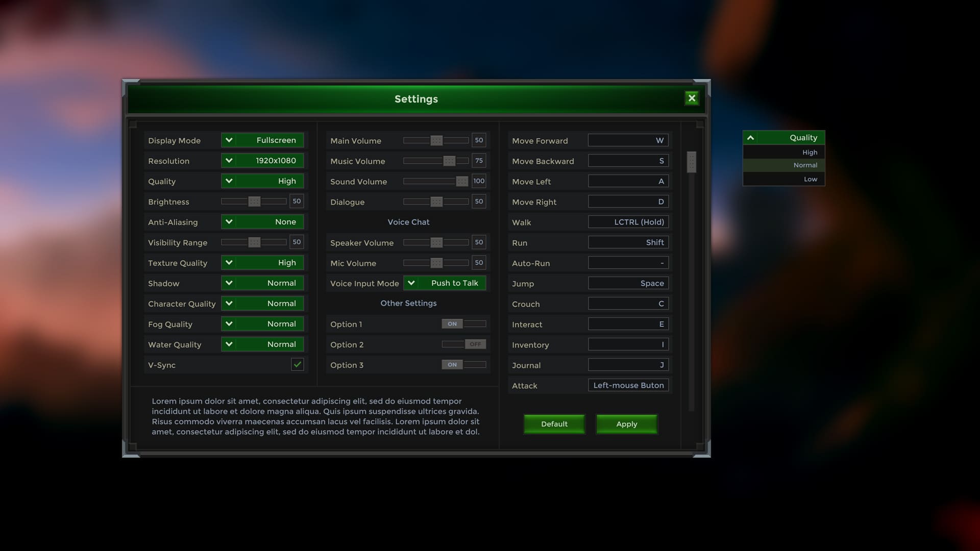
Task: Turn on Option 2 switch
Action: click(464, 344)
